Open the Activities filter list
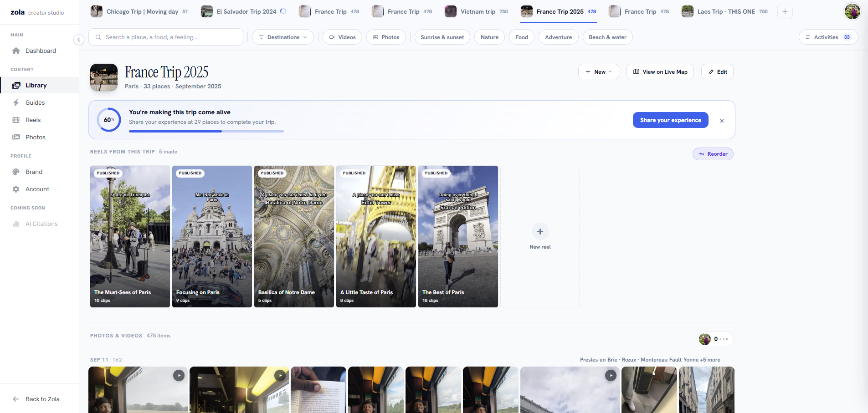Viewport: 868px width, 413px height. 828,37
